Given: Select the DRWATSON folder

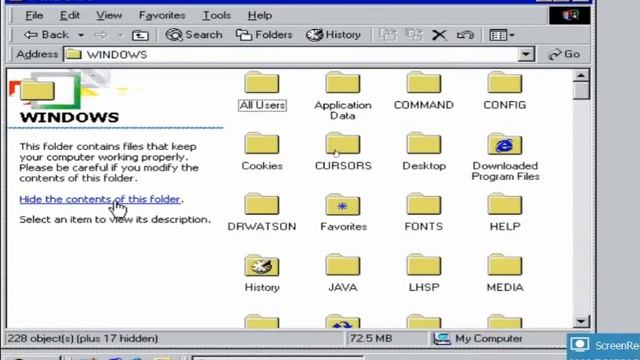Looking at the screenshot, I should pos(262,212).
